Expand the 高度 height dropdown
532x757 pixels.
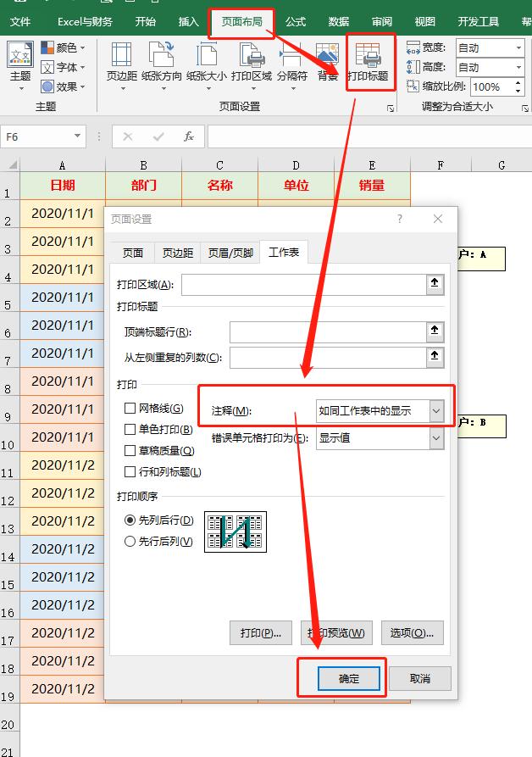[x=518, y=67]
